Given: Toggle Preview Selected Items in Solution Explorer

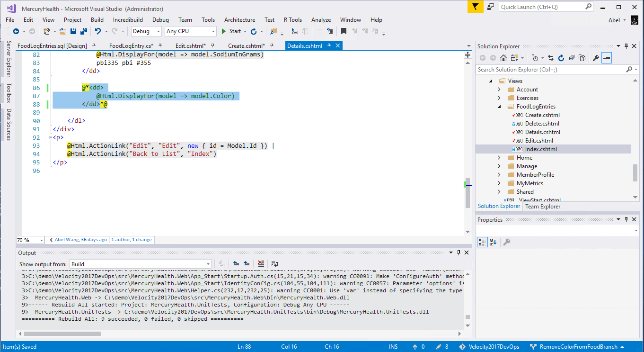Looking at the screenshot, I should [607, 58].
